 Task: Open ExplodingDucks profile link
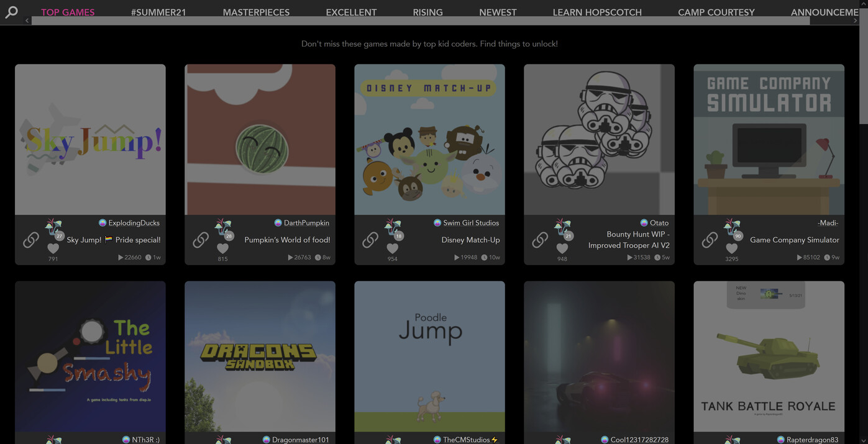[x=134, y=223]
